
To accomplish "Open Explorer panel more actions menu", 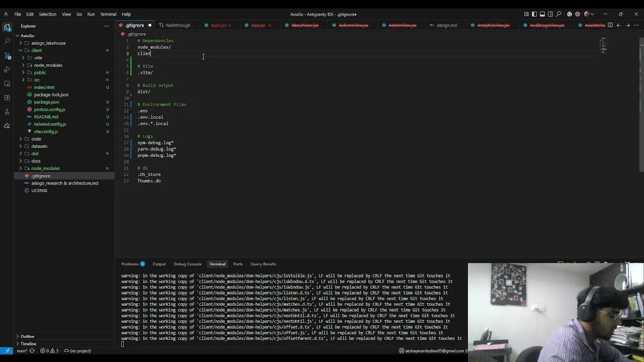I will pyautogui.click(x=106, y=26).
